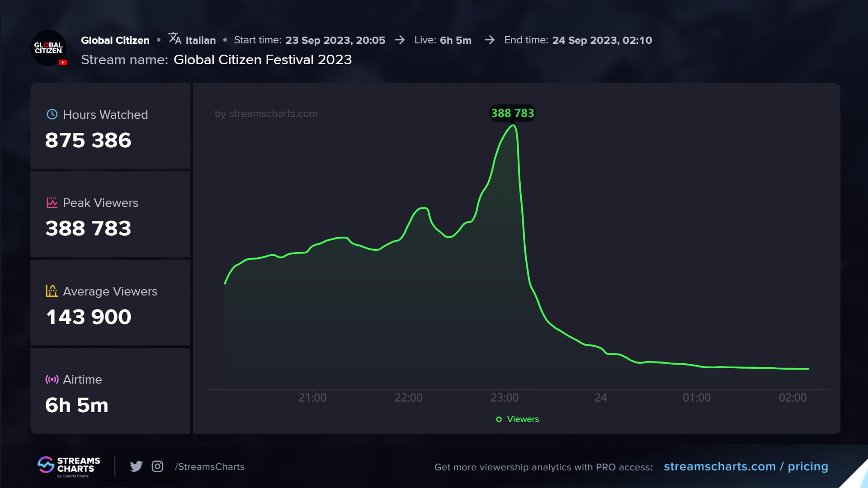Click the stream name Global Citizen Festival 2023
This screenshot has height=488, width=868.
262,60
